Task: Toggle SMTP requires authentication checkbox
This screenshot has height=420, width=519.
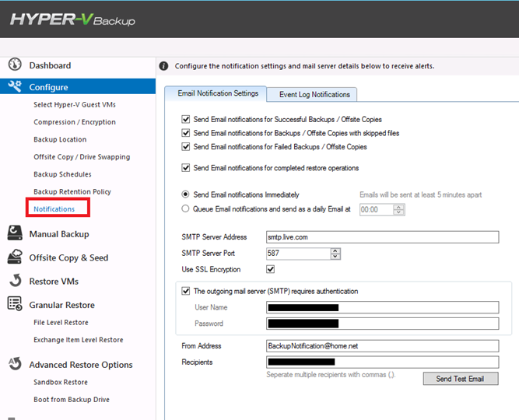Action: tap(186, 291)
